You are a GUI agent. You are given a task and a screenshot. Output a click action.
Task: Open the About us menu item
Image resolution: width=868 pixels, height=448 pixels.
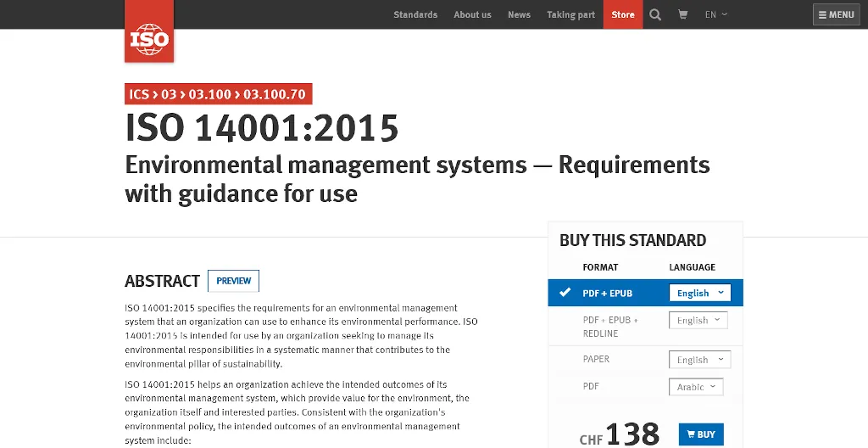[472, 15]
